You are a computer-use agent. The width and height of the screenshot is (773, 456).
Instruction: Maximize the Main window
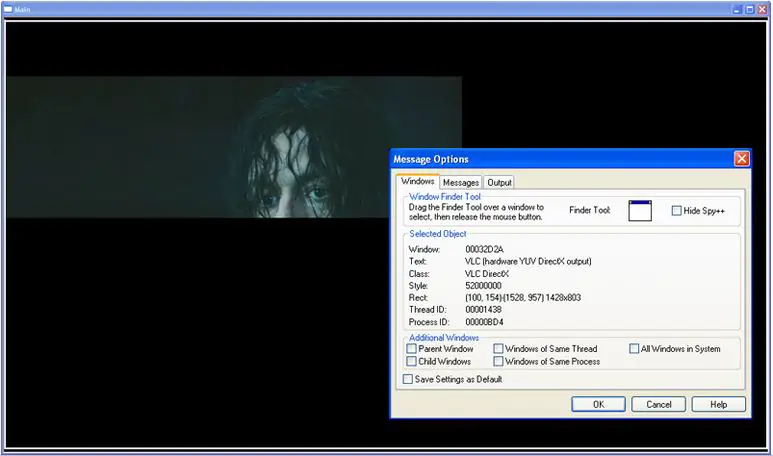(750, 8)
